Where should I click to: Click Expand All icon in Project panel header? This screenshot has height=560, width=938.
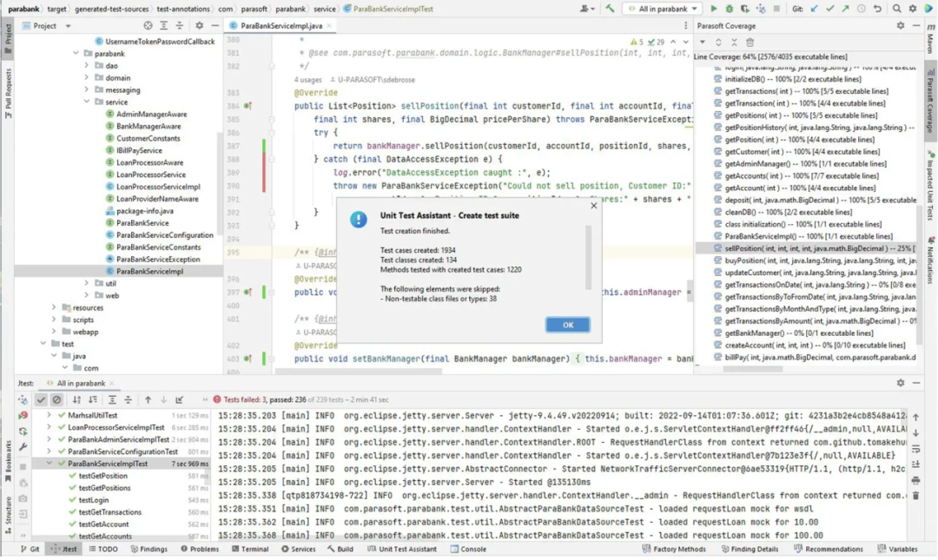click(163, 26)
